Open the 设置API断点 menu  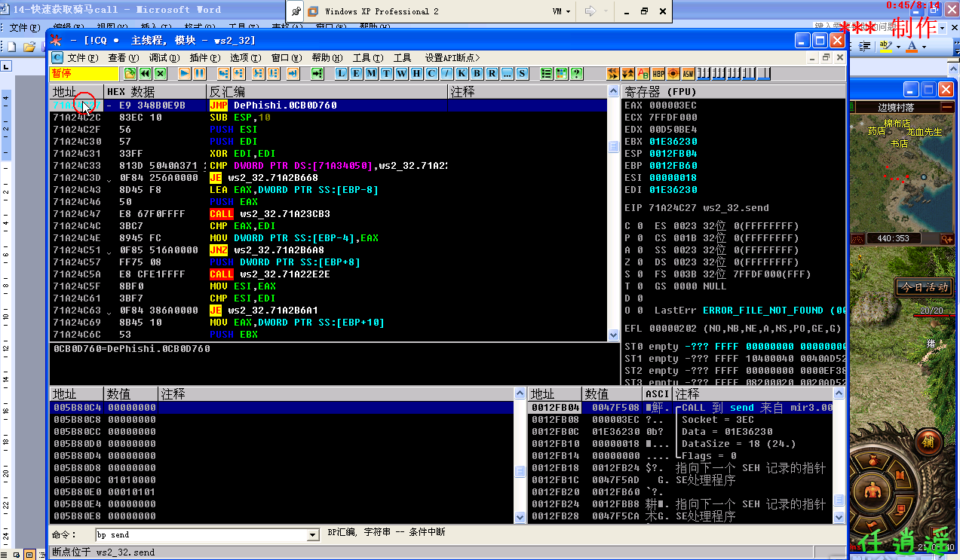click(x=452, y=57)
